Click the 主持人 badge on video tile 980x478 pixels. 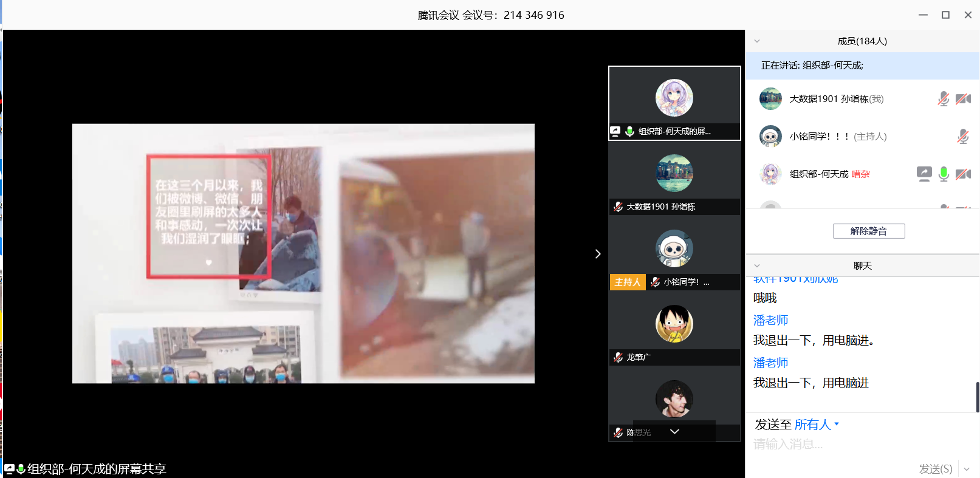[627, 282]
